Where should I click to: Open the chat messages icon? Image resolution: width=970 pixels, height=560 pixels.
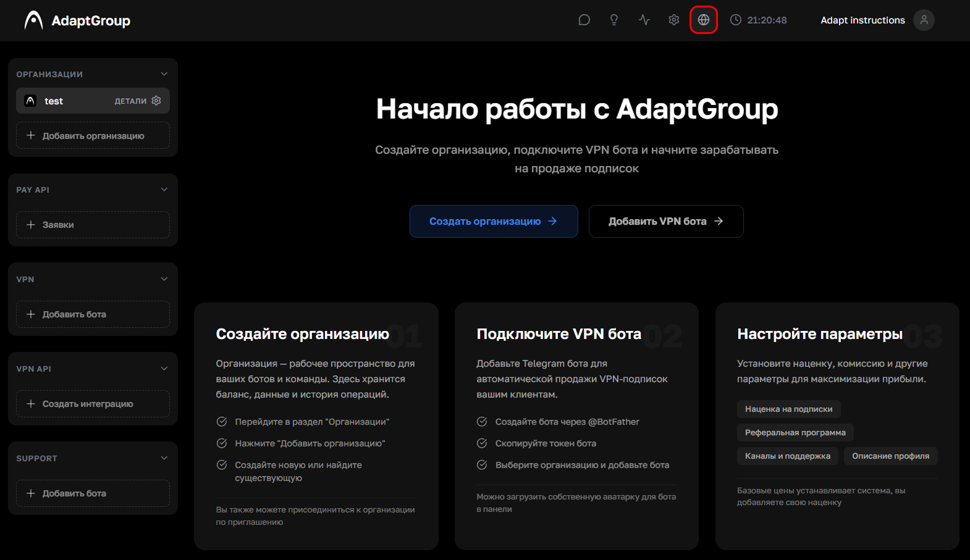tap(584, 20)
